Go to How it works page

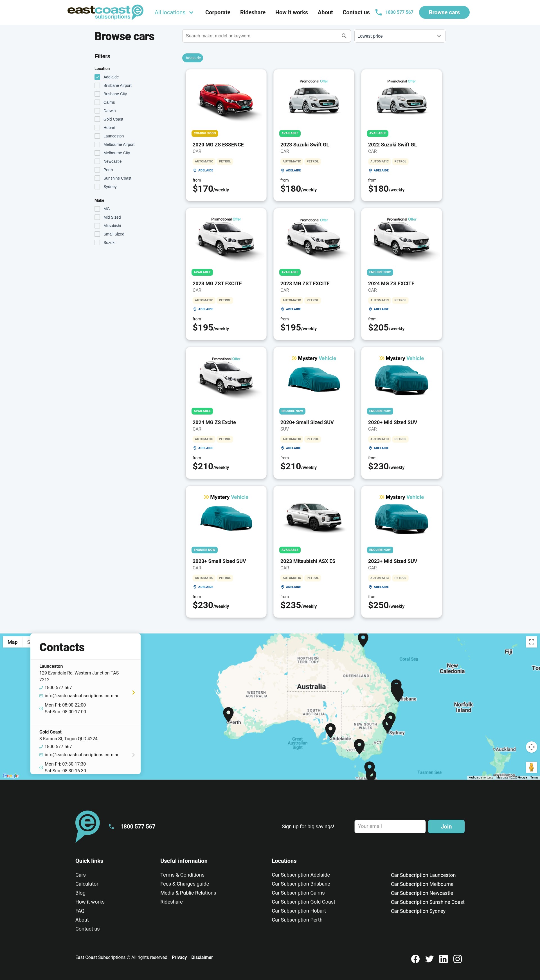(291, 13)
